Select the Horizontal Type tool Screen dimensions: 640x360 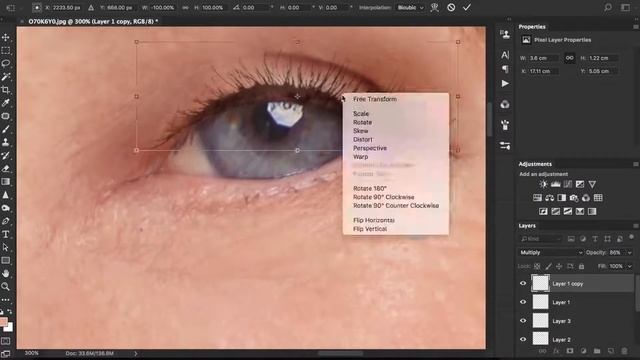(x=6, y=234)
